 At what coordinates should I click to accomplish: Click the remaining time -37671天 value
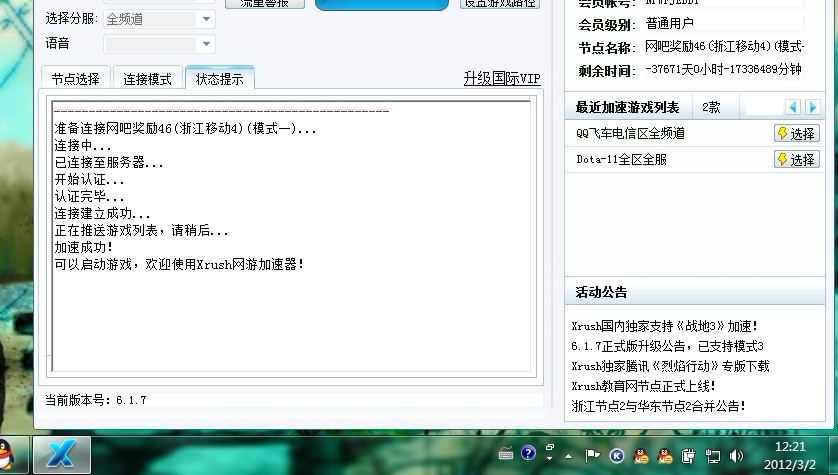tap(723, 69)
